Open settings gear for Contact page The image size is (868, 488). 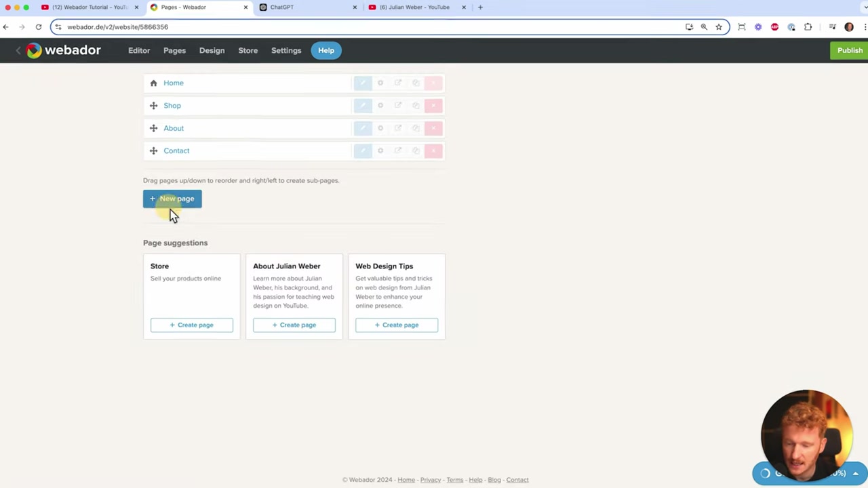[x=380, y=150]
